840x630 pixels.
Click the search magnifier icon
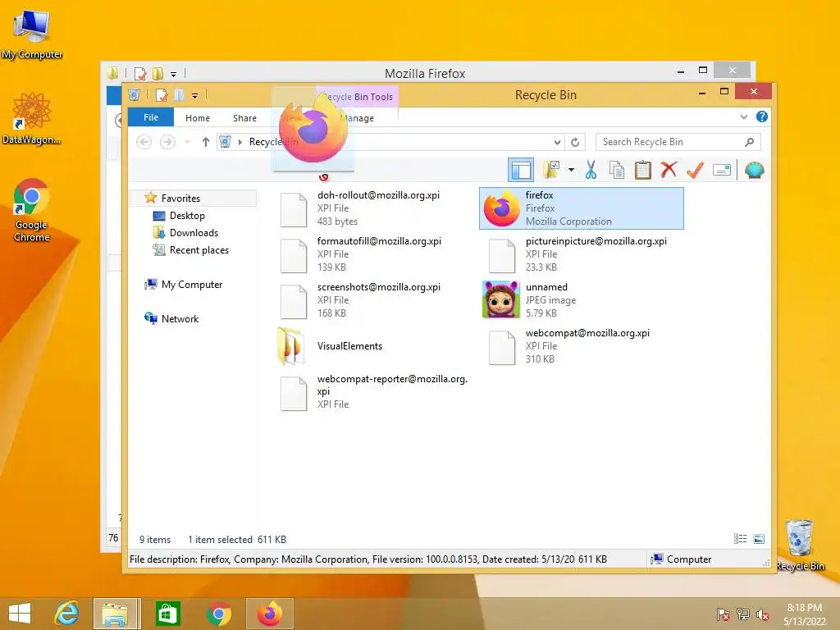[750, 142]
